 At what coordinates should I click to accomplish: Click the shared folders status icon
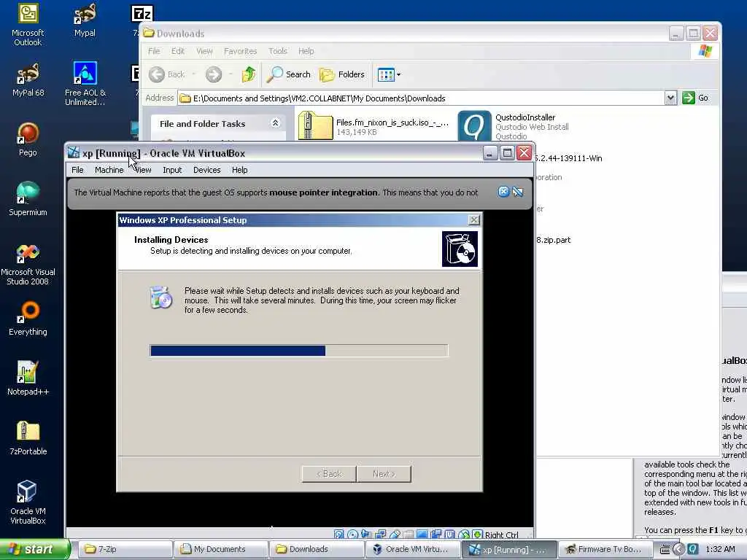[x=409, y=534]
